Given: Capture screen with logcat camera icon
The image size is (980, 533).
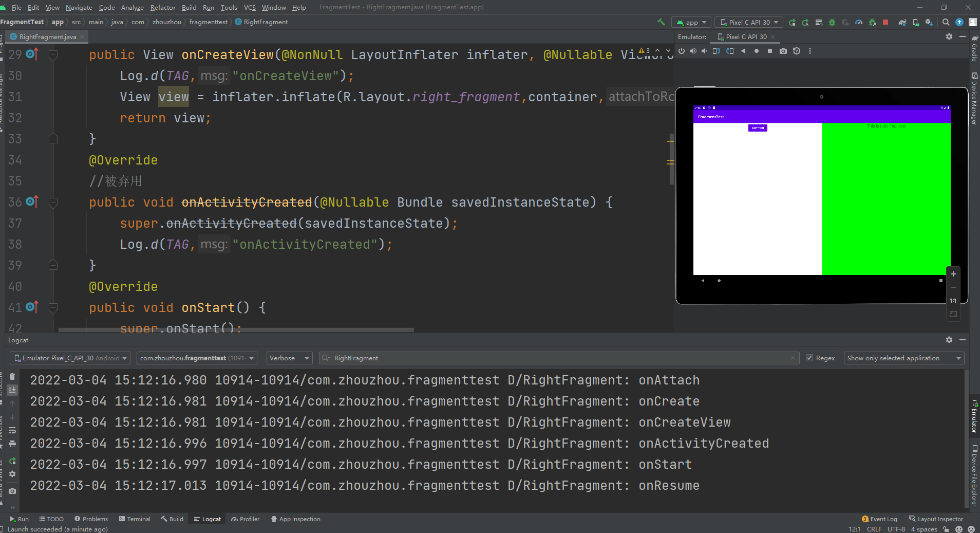Looking at the screenshot, I should pyautogui.click(x=12, y=491).
